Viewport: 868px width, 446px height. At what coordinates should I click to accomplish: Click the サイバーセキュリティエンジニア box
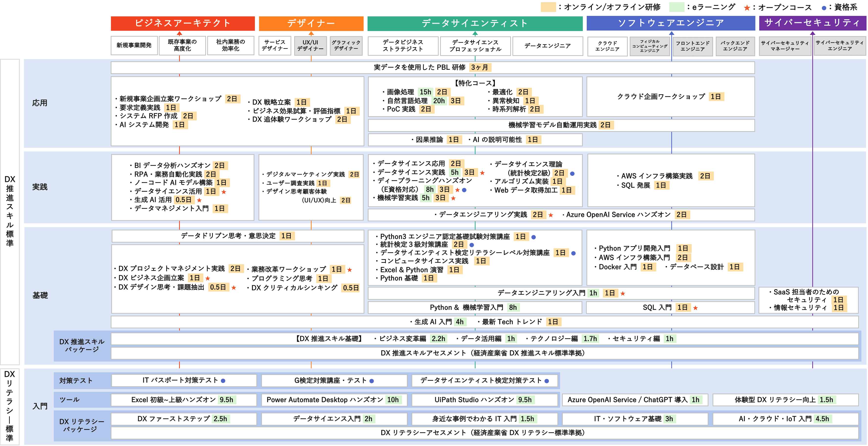tap(840, 46)
